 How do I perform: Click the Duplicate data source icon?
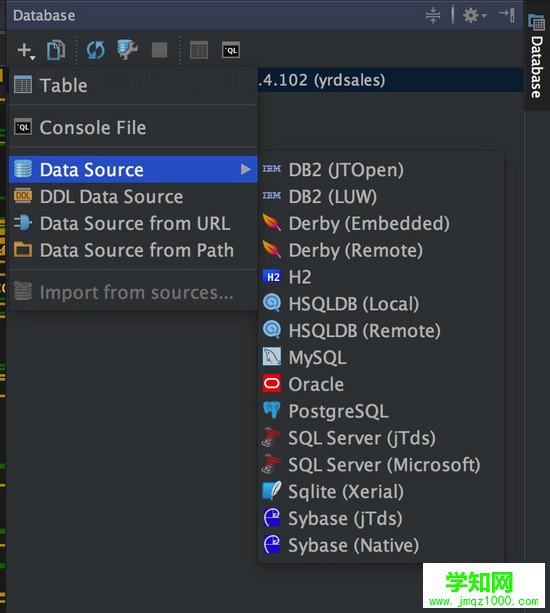click(56, 50)
